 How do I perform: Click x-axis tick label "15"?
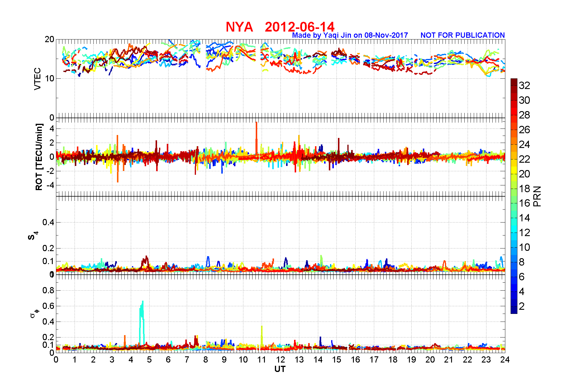[336, 360]
